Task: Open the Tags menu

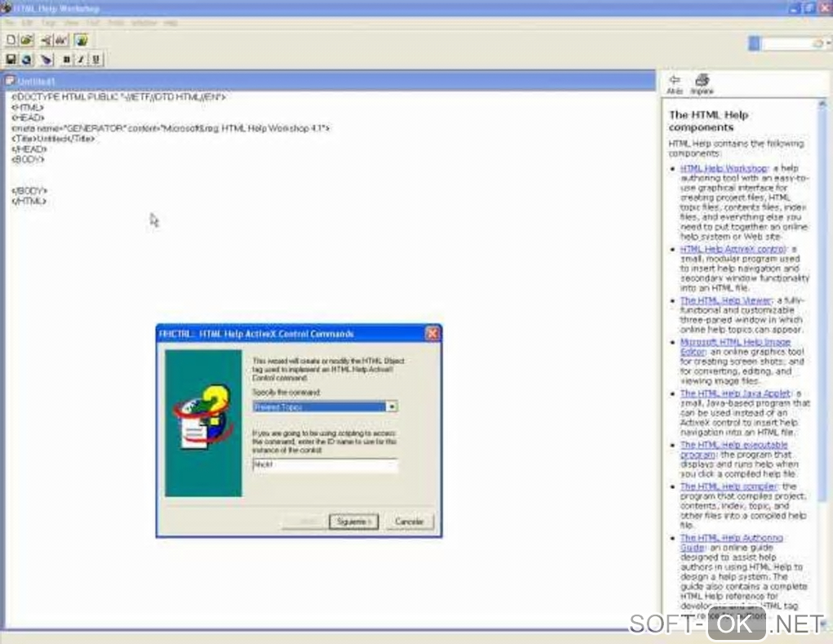Action: click(48, 23)
